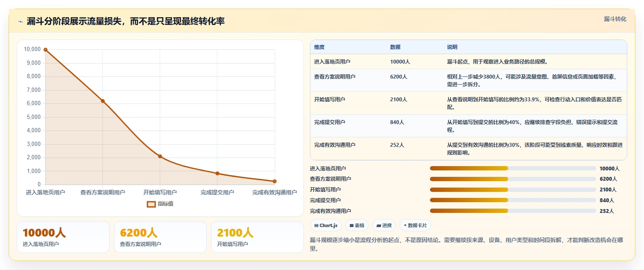
Task: Click the 5,000 y-axis label
Action: click(34, 117)
